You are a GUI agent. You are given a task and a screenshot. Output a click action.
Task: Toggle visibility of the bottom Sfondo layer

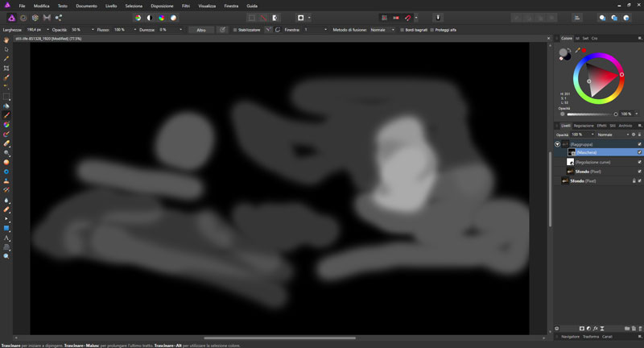point(639,180)
